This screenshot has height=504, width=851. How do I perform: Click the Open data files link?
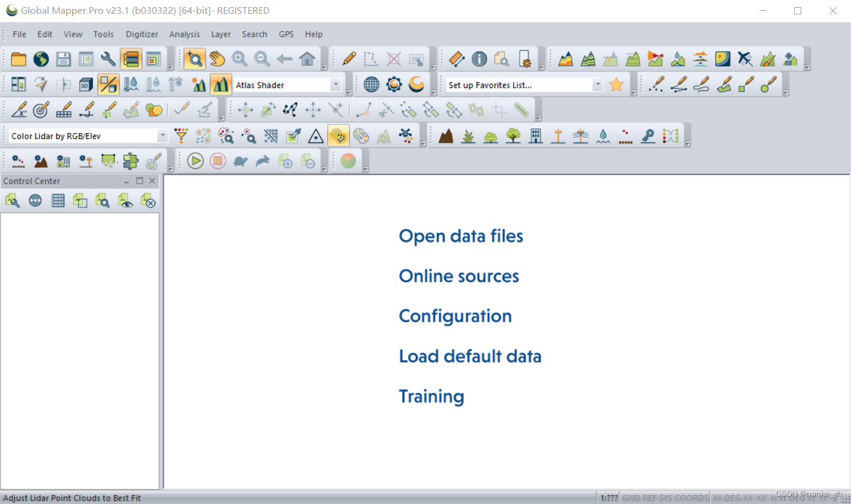pos(461,236)
